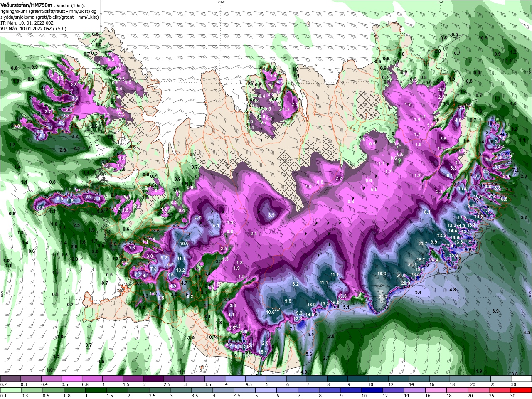Screen dimensions: 532x399
Task: Click the Veðurstofan/HM750m map title
Action: (x=26, y=5)
